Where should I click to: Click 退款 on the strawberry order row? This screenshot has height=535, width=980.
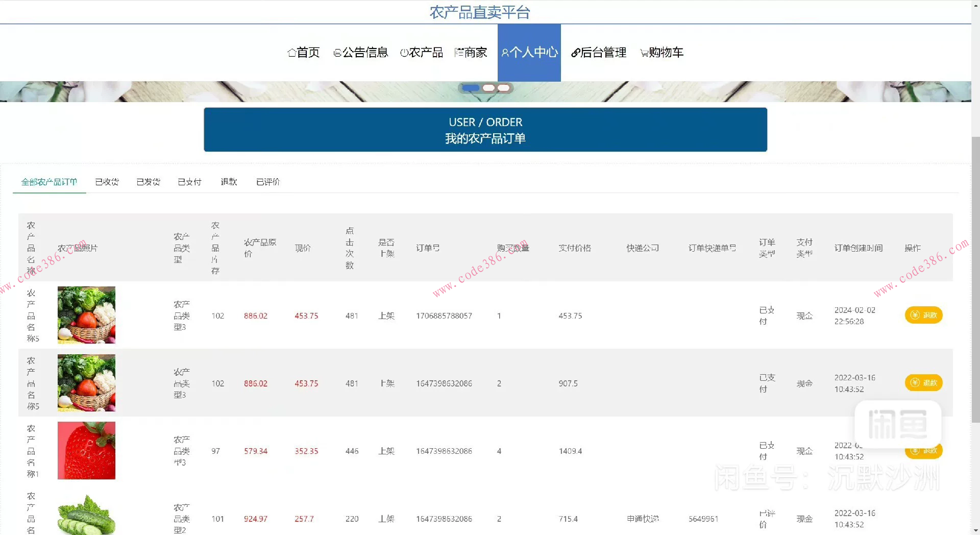924,451
